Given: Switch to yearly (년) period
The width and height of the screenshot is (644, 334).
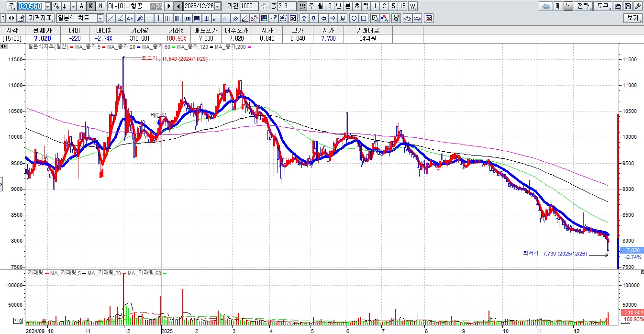Looking at the screenshot, I should (x=338, y=6).
